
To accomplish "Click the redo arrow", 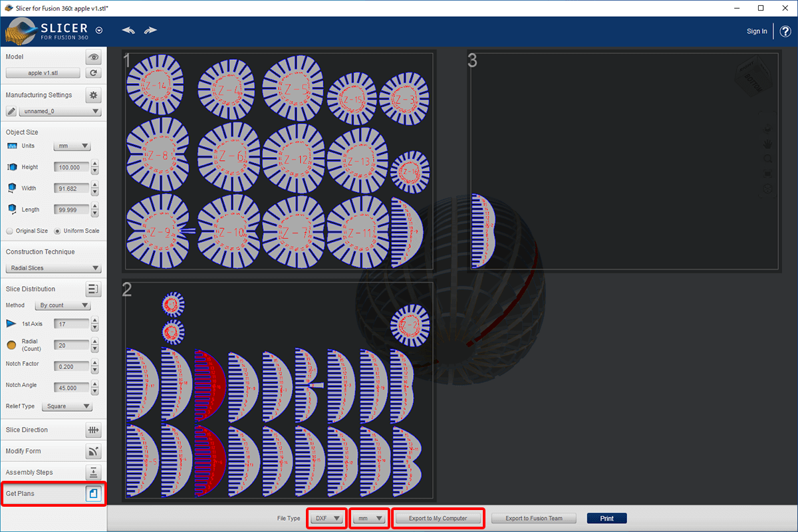I will (x=150, y=31).
